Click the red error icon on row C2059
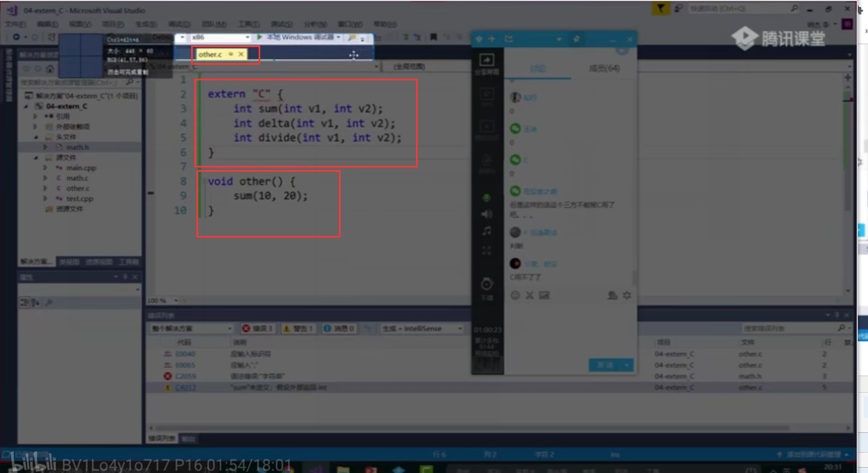The image size is (868, 473). point(168,376)
